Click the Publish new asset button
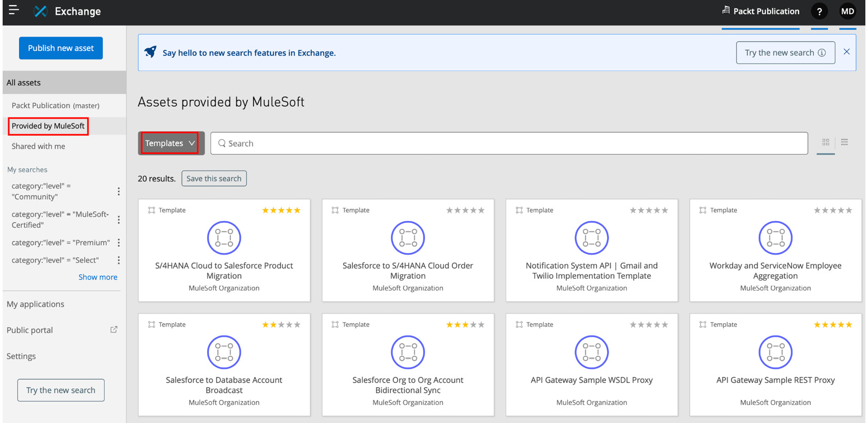 point(61,48)
